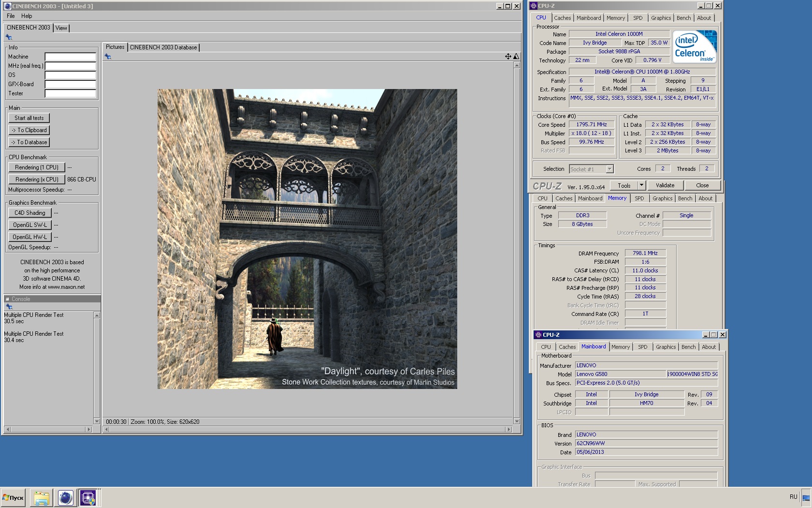Click the Console scrollbar up arrow
The height and width of the screenshot is (508, 812).
point(97,315)
